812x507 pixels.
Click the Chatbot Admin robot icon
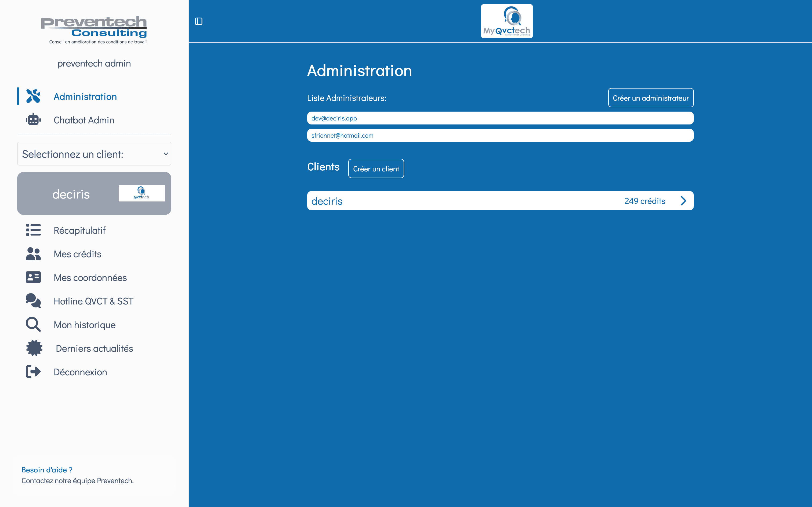click(x=33, y=120)
